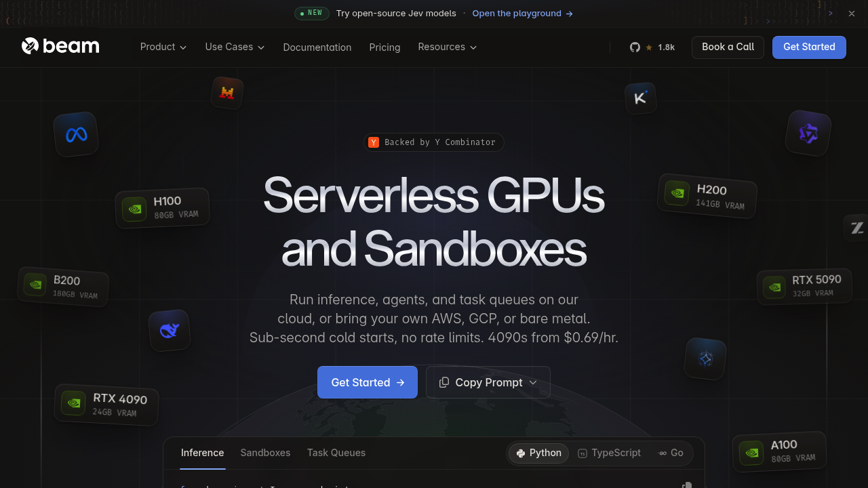This screenshot has width=868, height=488.
Task: Click the NEW badge in the banner
Action: 312,14
